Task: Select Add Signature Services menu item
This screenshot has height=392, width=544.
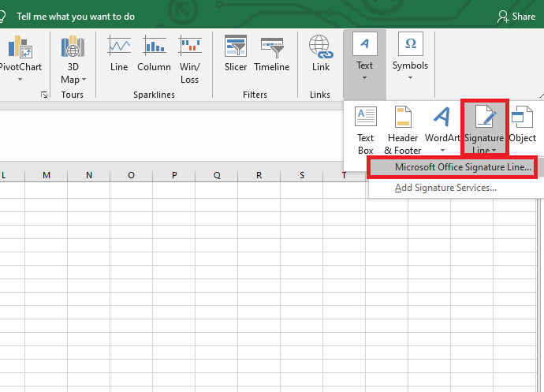Action: tap(445, 188)
